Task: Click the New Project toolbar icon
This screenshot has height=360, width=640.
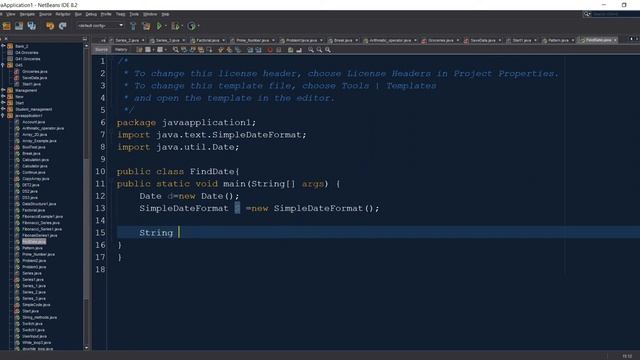Action: pyautogui.click(x=7, y=26)
